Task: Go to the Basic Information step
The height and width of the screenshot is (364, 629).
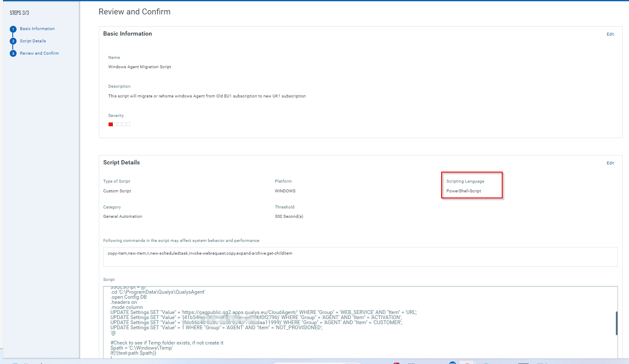Action: [x=37, y=29]
